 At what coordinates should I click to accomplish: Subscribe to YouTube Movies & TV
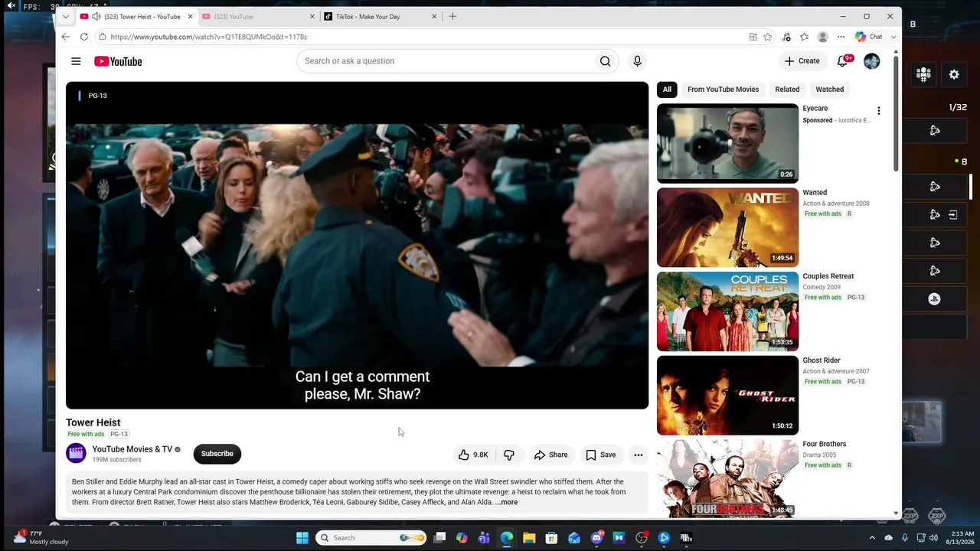[x=217, y=454]
